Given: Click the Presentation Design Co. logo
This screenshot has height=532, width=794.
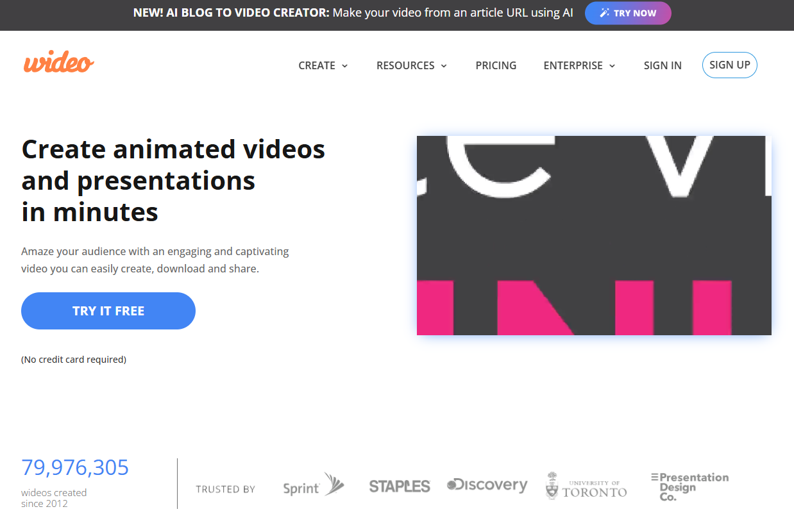Looking at the screenshot, I should (689, 486).
